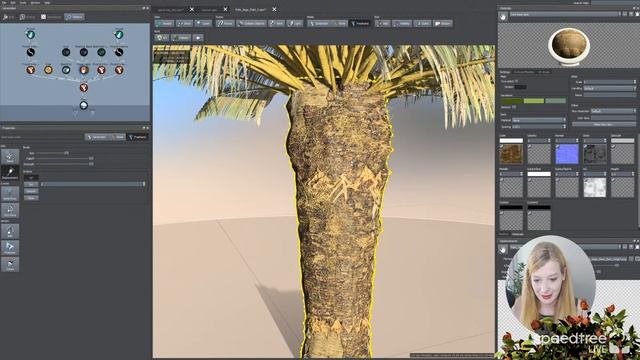Close the second document tab
Image resolution: width=640 pixels, height=360 pixels.
tap(225, 9)
